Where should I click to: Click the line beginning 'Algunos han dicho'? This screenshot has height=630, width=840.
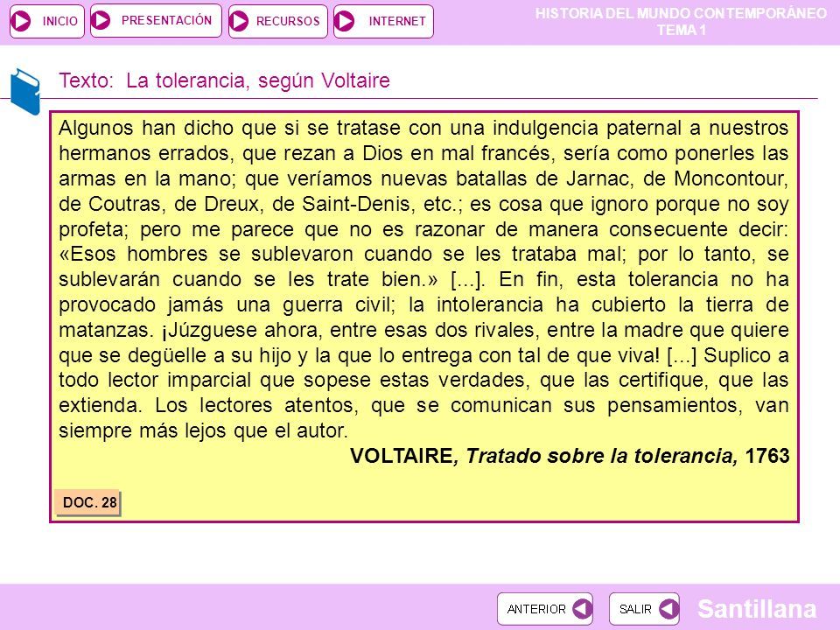pyautogui.click(x=423, y=128)
